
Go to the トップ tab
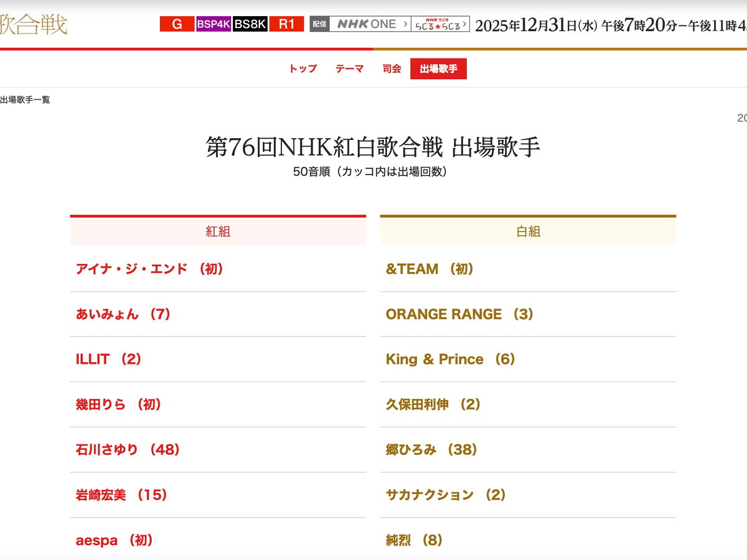(x=303, y=69)
